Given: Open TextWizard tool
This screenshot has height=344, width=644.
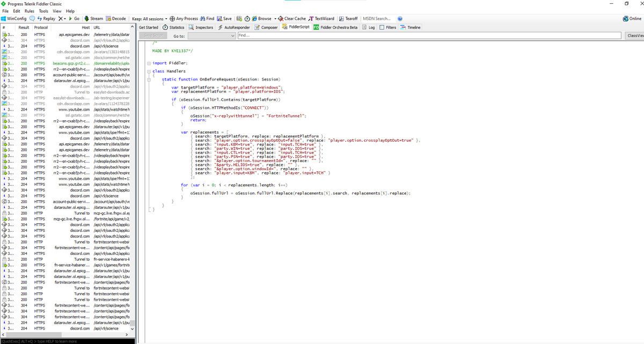Looking at the screenshot, I should point(321,19).
